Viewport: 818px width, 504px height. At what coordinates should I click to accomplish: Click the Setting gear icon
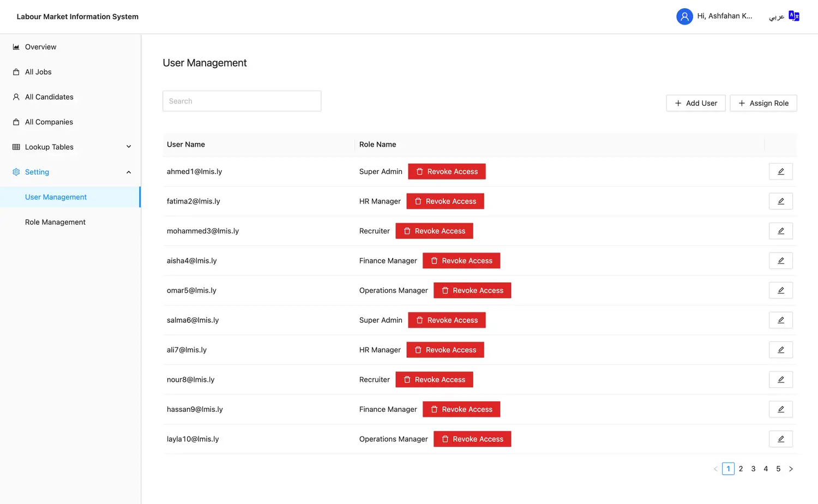(x=16, y=172)
